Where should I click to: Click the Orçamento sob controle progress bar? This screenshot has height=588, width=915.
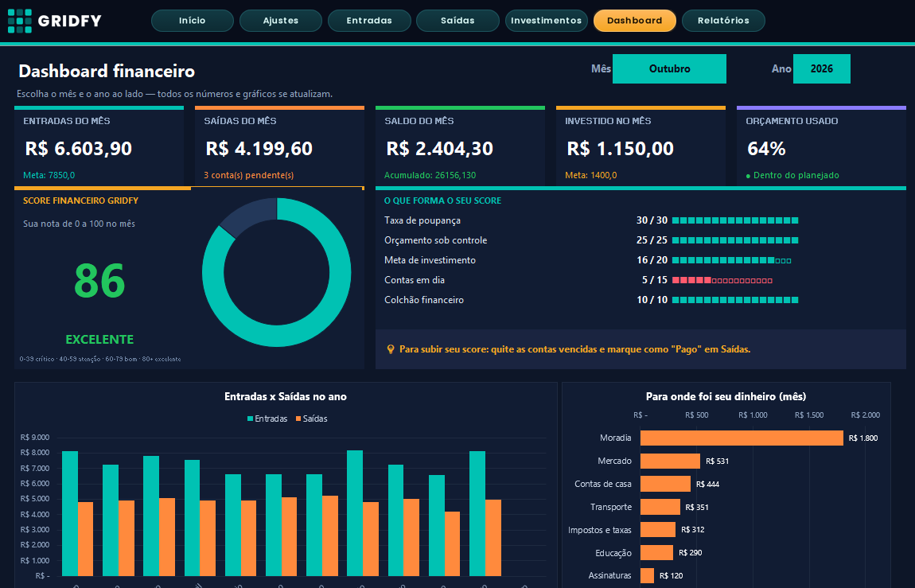(735, 240)
